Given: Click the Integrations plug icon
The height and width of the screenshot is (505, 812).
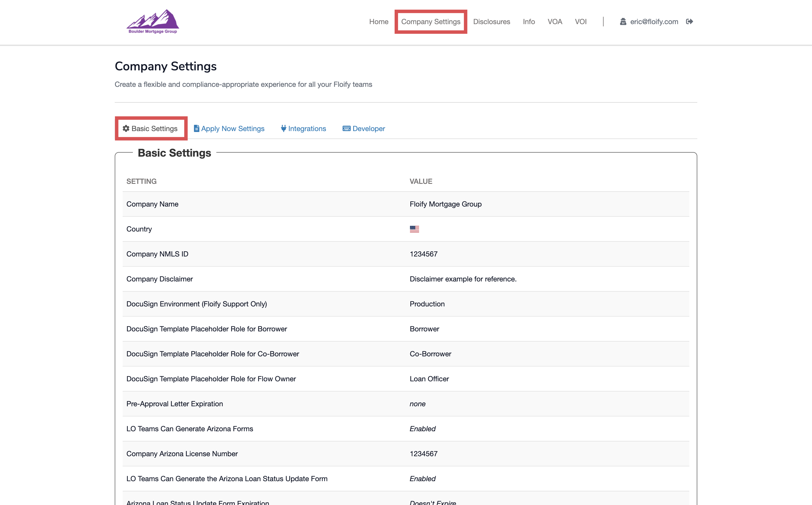Looking at the screenshot, I should (283, 129).
